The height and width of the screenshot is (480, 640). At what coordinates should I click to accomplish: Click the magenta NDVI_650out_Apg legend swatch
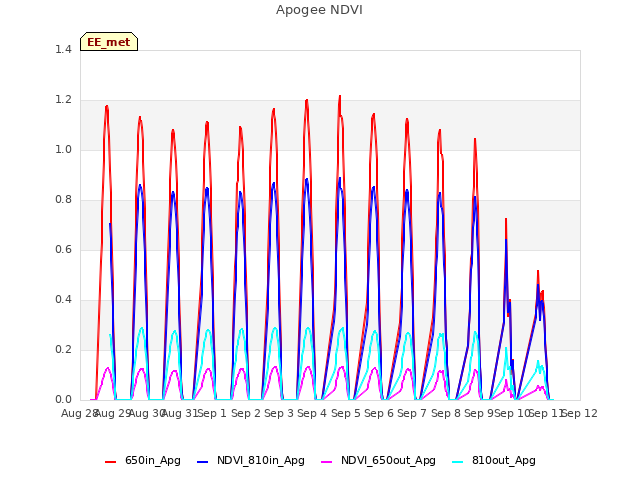point(327,462)
